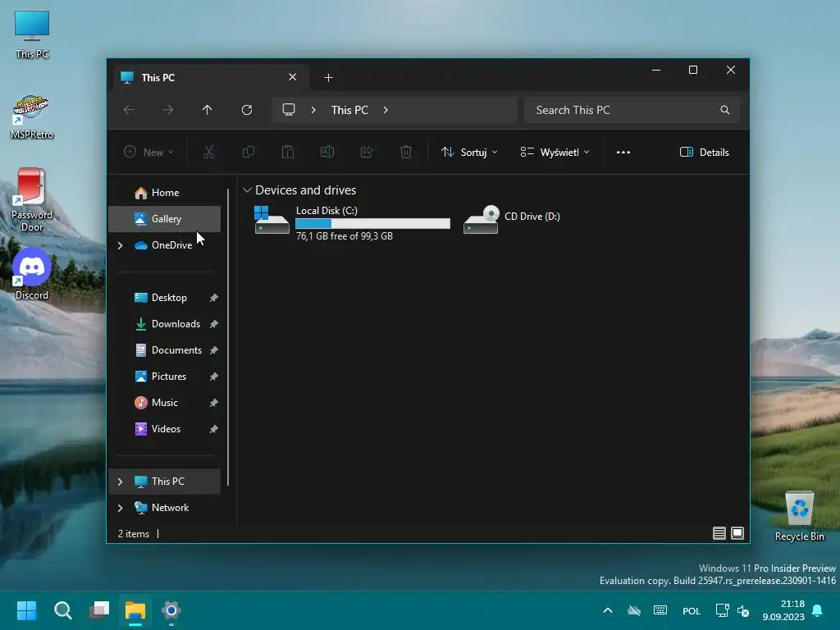Click the Paste clipboard icon
Image resolution: width=840 pixels, height=630 pixels.
tap(288, 152)
